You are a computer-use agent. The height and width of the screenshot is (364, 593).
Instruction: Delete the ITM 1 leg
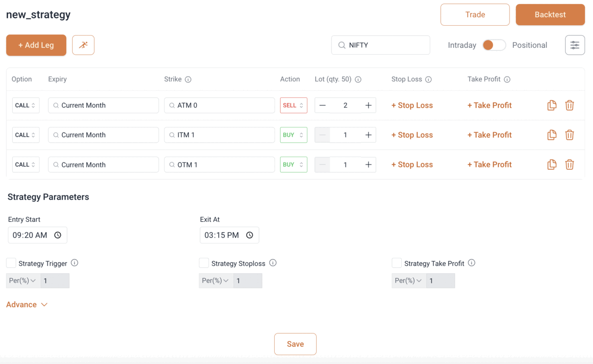(x=569, y=135)
